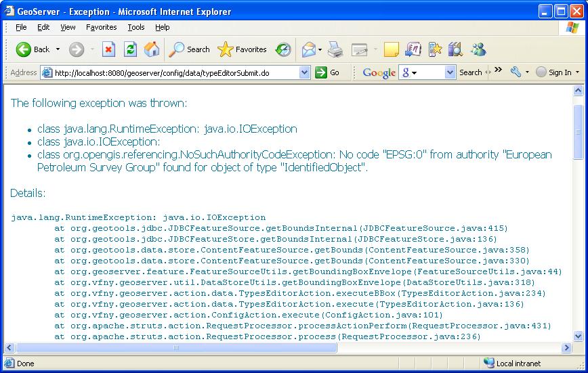Click the greyed Forward arrow button
Image resolution: width=588 pixels, height=373 pixels.
[x=77, y=49]
